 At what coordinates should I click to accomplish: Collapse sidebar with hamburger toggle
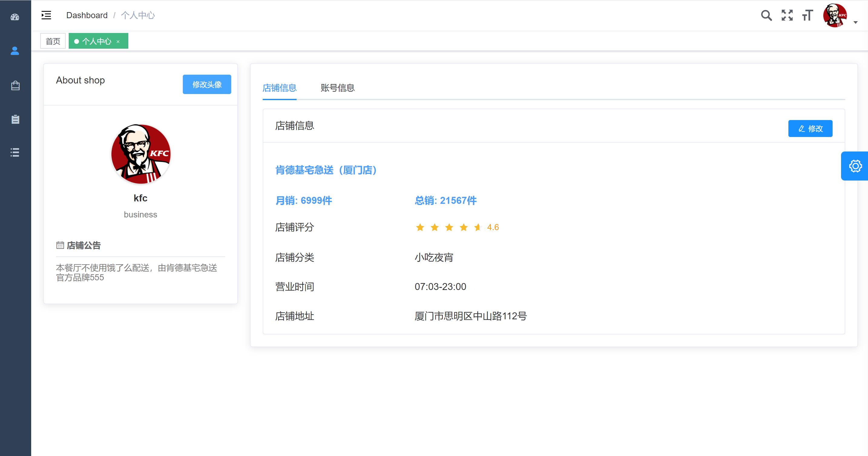tap(46, 15)
